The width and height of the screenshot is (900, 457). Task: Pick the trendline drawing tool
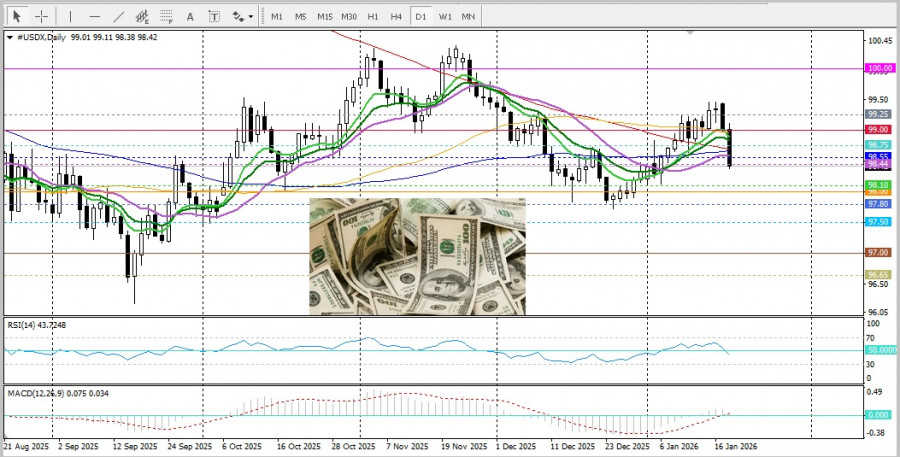119,16
